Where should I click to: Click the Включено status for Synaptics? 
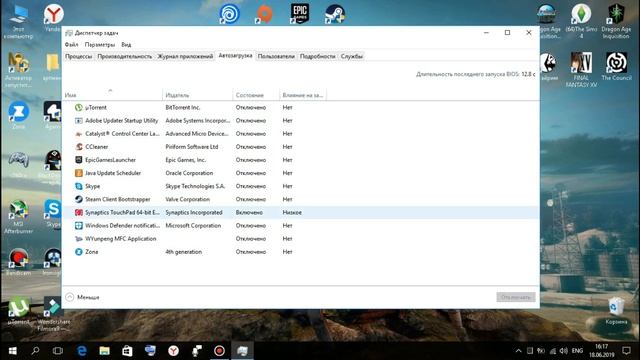249,212
